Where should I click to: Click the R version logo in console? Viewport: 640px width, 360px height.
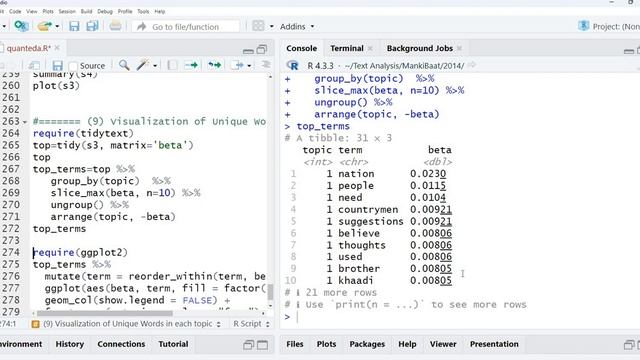pyautogui.click(x=292, y=65)
